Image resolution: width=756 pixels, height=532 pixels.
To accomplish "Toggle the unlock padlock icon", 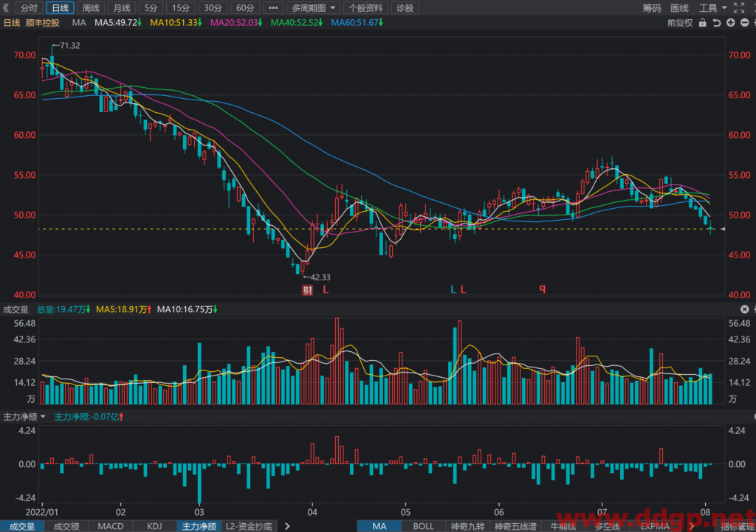I will [703, 23].
